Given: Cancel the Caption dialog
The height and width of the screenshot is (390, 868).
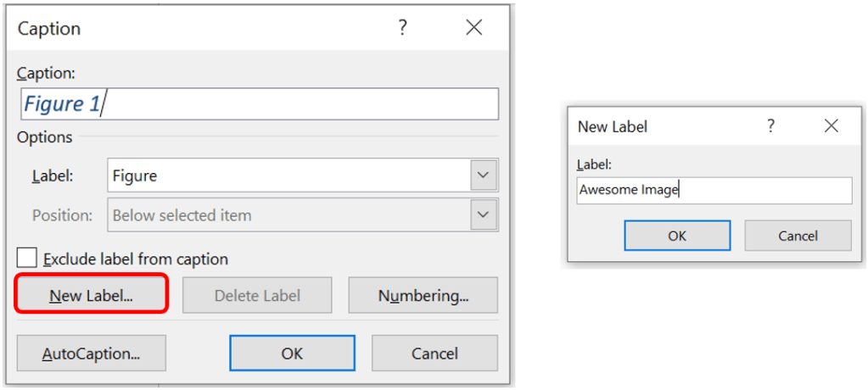Looking at the screenshot, I should (x=434, y=353).
